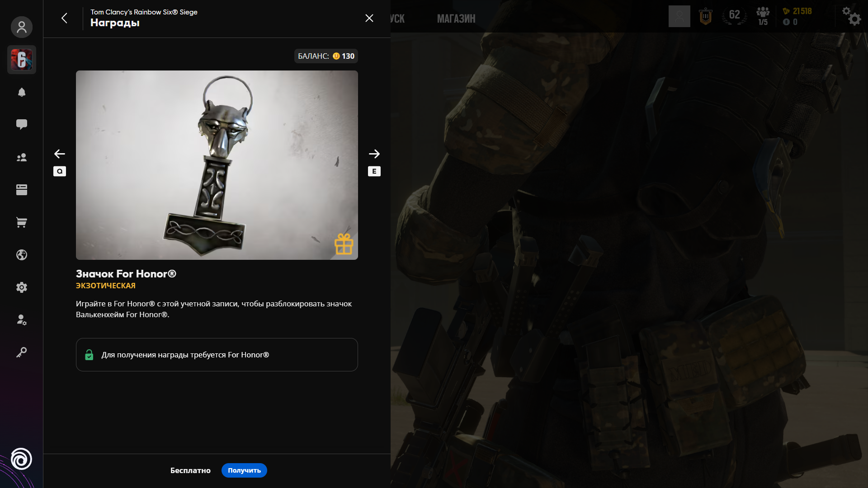Open overlay settings gear in sidebar
Viewport: 868px width, 488px height.
pyautogui.click(x=22, y=287)
